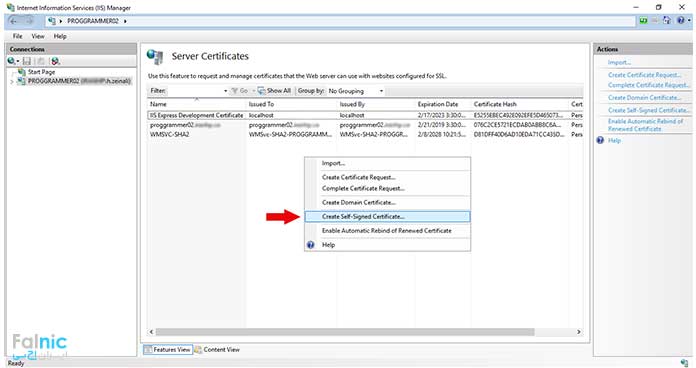Click the Start Page icon in tree

pos(21,71)
